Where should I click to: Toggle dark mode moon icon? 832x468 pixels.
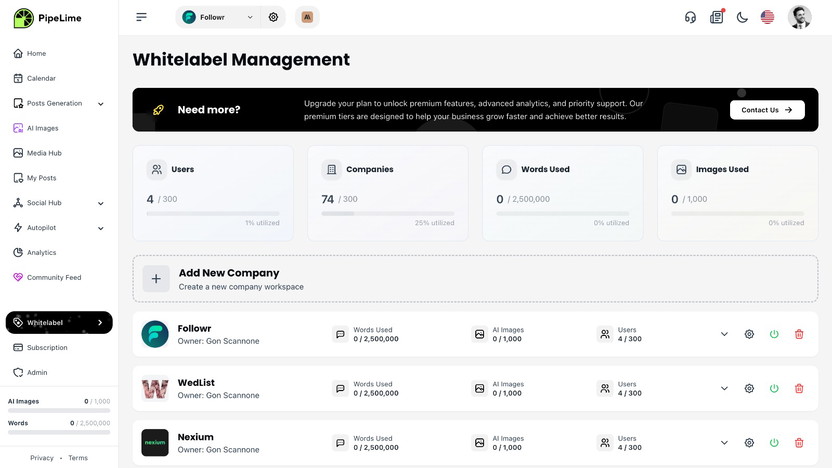coord(742,17)
